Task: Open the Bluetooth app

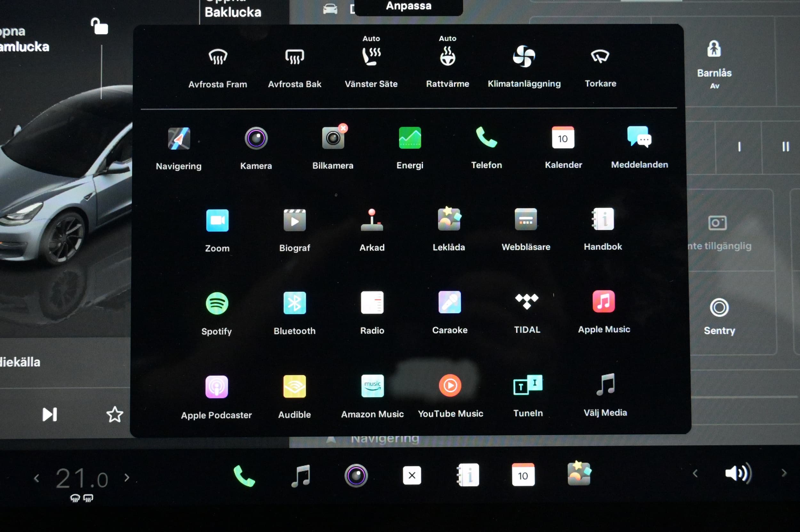Action: coord(295,303)
